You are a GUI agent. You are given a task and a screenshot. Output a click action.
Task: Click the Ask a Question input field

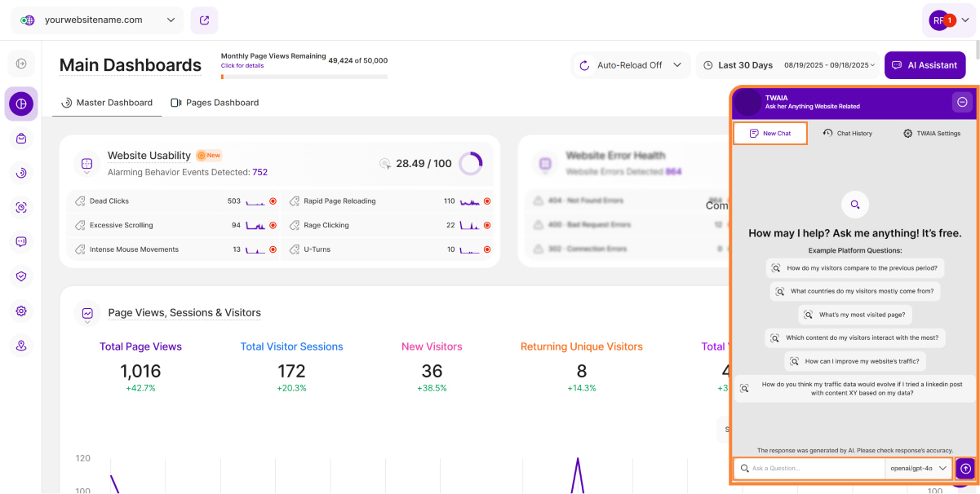pyautogui.click(x=816, y=469)
